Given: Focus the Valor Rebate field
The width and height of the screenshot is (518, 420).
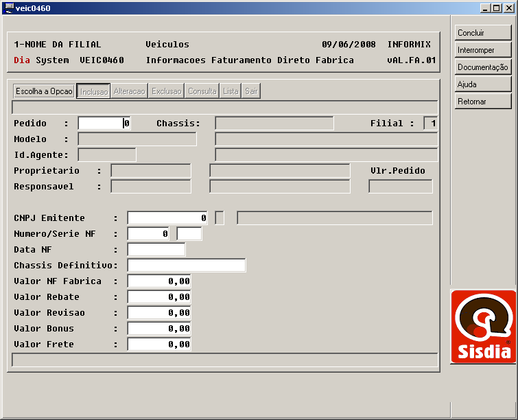Looking at the screenshot, I should pyautogui.click(x=159, y=297).
